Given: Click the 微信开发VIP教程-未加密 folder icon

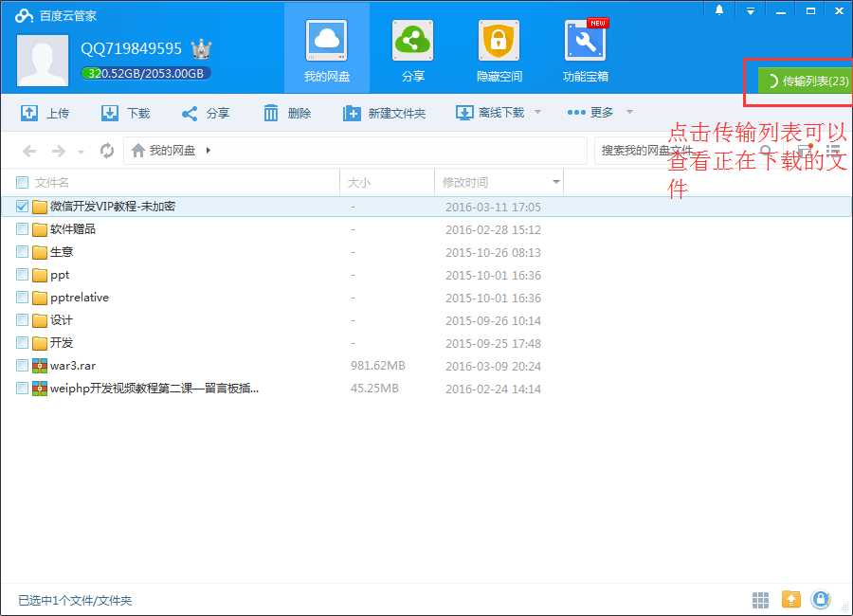Looking at the screenshot, I should coord(39,207).
